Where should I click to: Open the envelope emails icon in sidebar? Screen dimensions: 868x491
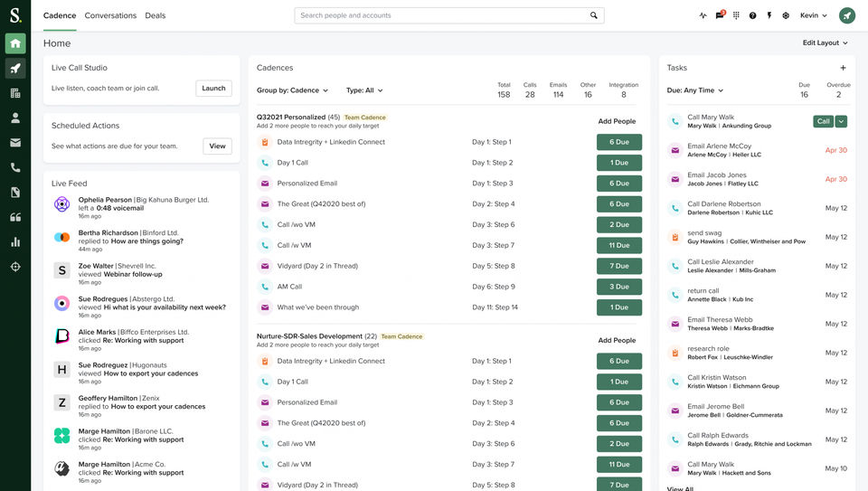[x=15, y=143]
